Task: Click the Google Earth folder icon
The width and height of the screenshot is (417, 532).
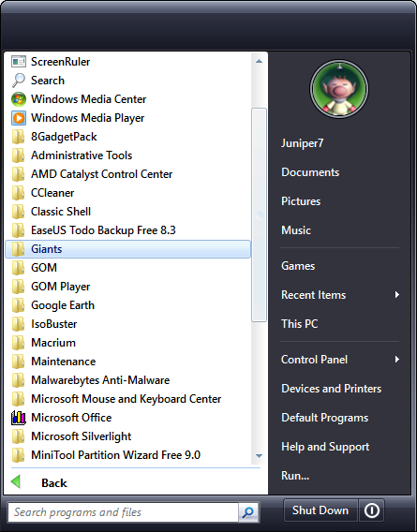Action: (19, 305)
